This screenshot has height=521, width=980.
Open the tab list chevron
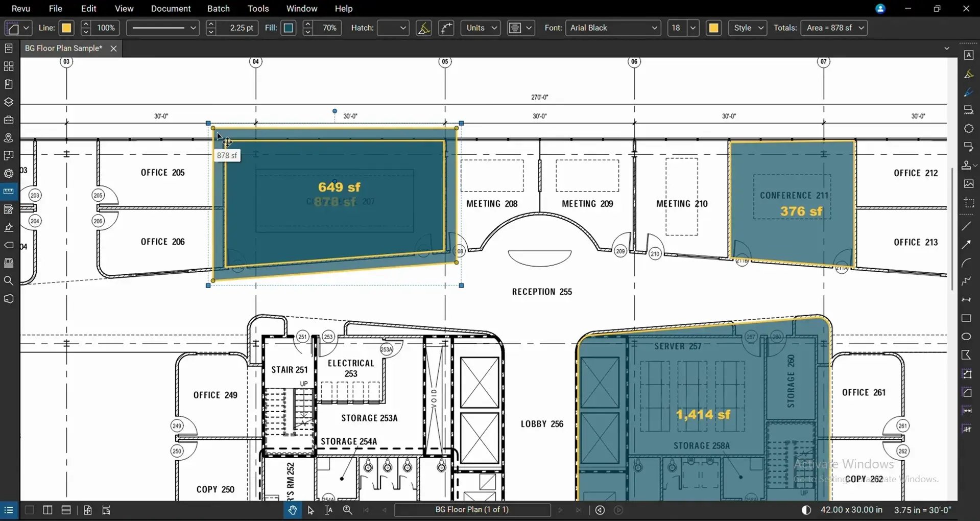[947, 49]
